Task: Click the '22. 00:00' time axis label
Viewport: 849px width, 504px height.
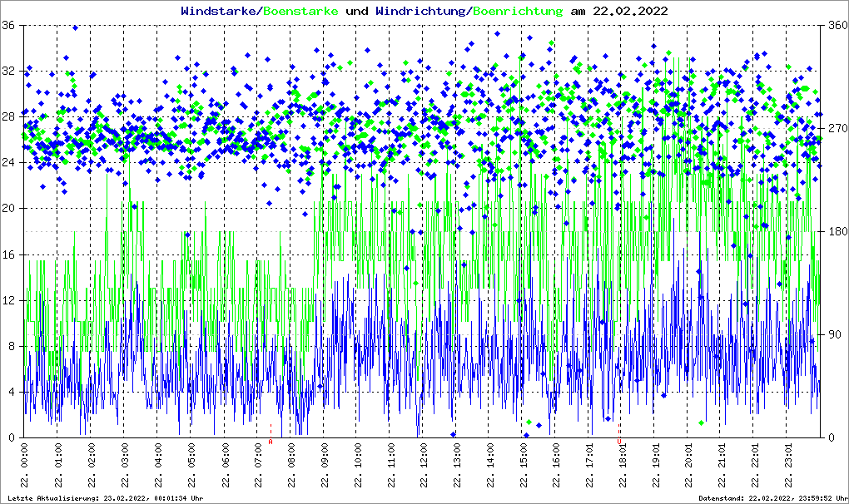Action: click(x=26, y=468)
